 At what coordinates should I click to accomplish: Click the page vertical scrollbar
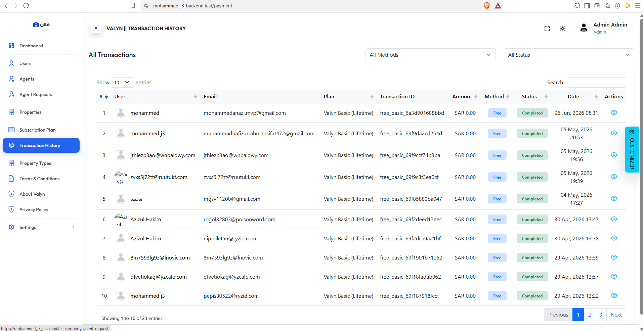(642, 166)
